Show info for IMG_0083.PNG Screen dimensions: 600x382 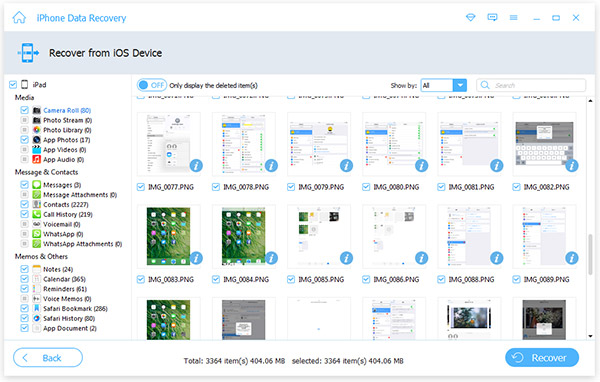[x=196, y=258]
